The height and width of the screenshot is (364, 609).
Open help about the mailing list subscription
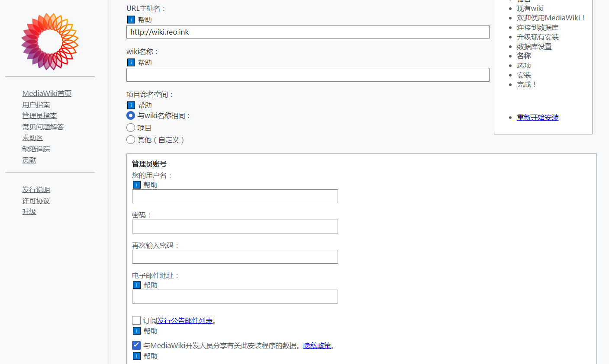pos(137,331)
